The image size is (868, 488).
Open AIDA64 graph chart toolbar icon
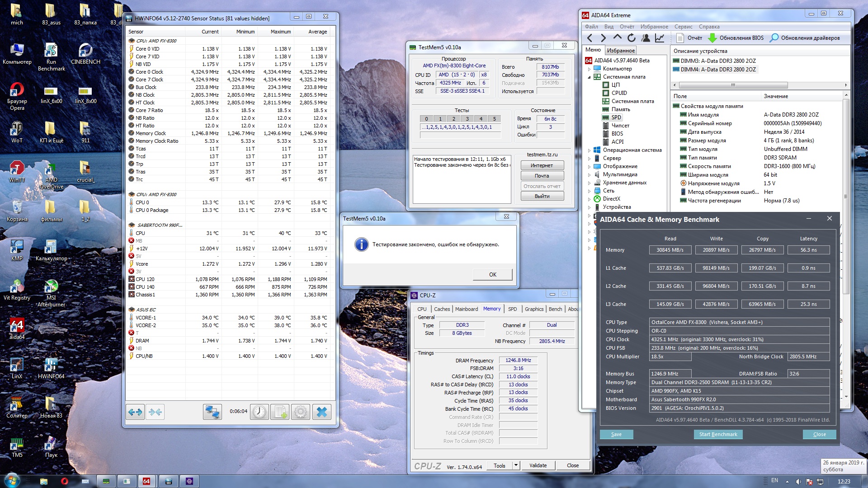point(660,38)
